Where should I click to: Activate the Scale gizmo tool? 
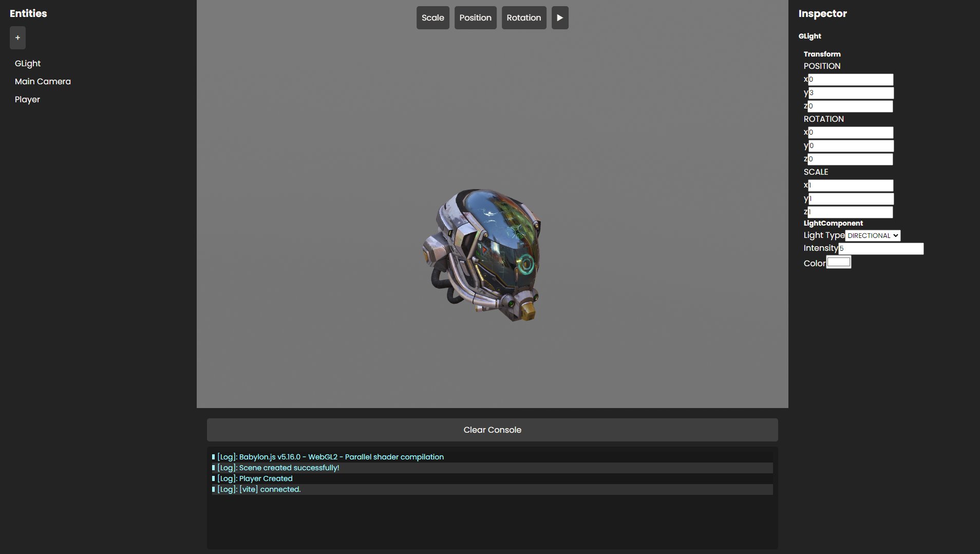tap(433, 18)
